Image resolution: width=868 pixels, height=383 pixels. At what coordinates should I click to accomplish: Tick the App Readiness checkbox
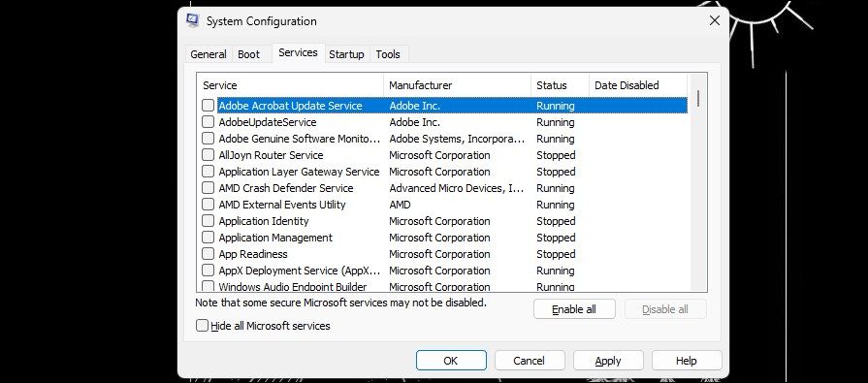pyautogui.click(x=209, y=254)
